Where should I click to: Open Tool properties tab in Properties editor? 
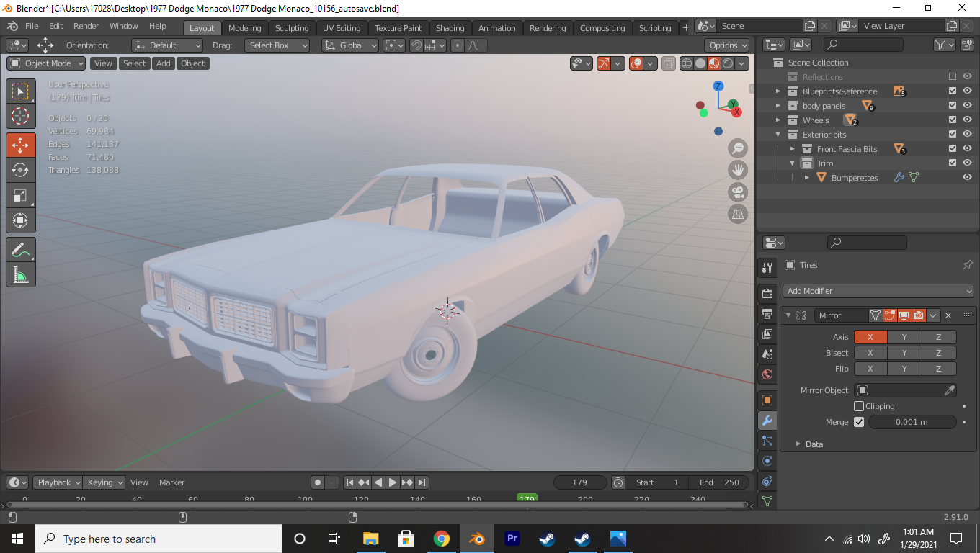[767, 268]
